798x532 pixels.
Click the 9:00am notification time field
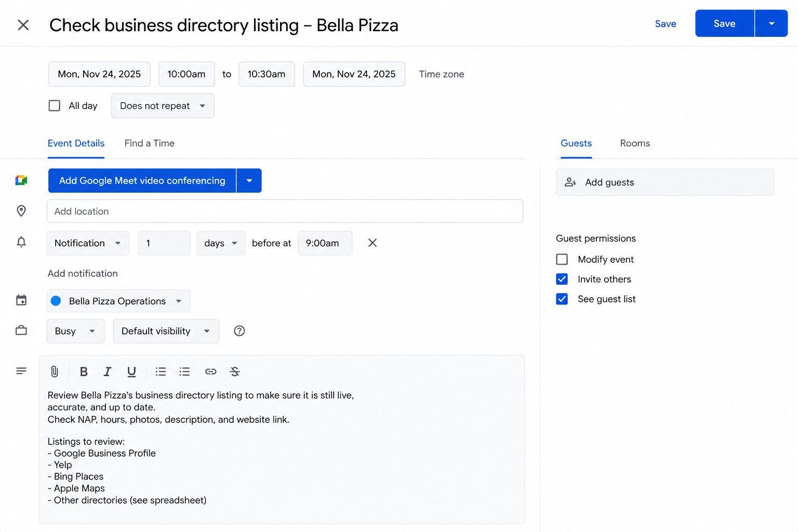(x=325, y=243)
